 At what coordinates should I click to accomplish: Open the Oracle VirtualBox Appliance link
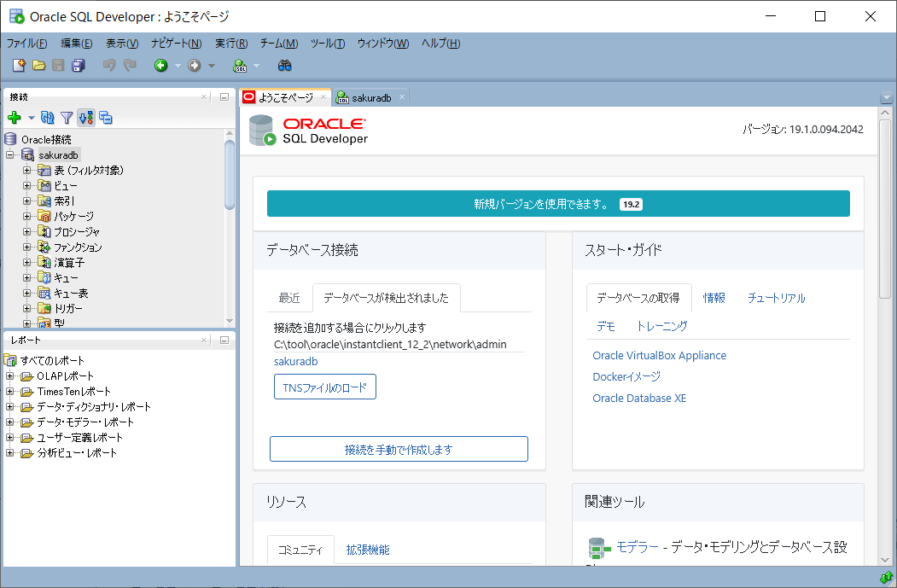[659, 355]
